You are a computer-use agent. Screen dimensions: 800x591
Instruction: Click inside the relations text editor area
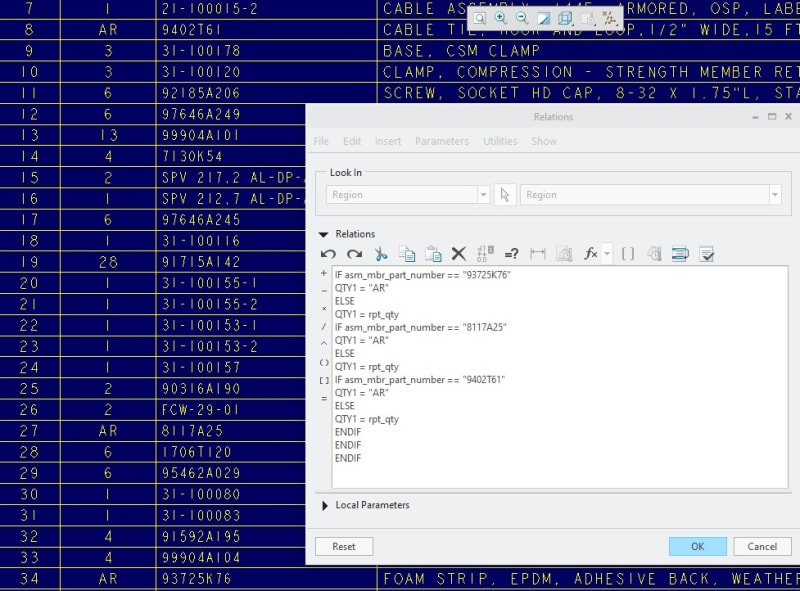coord(560,377)
